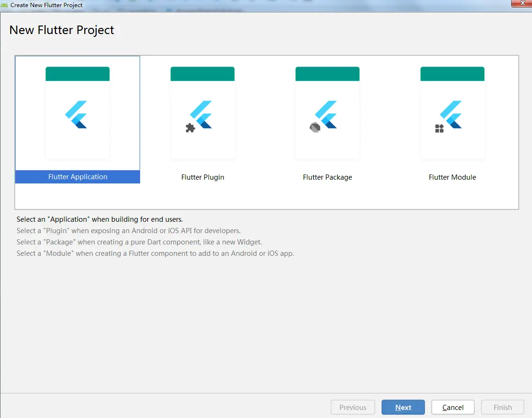
Task: Click the Android Studio icon in title bar
Action: click(x=4, y=5)
